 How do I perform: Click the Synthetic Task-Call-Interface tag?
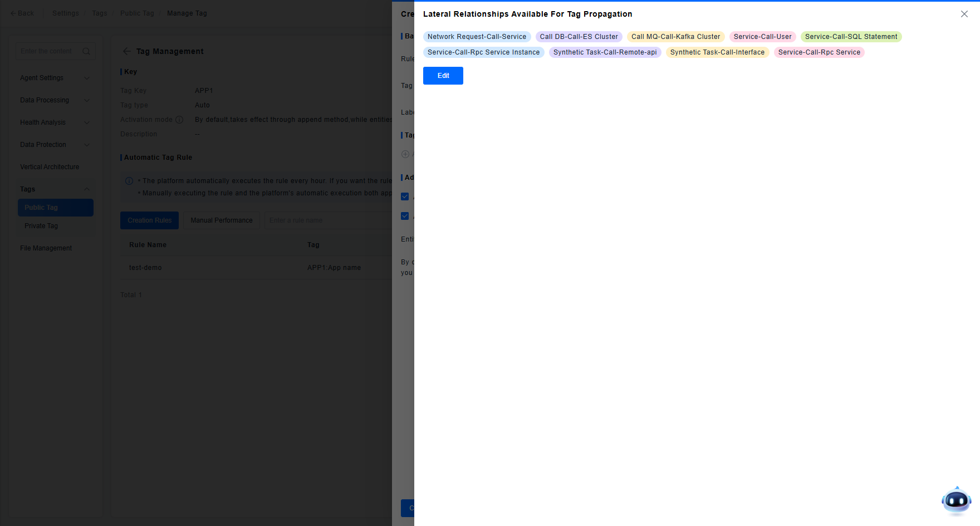tap(717, 52)
